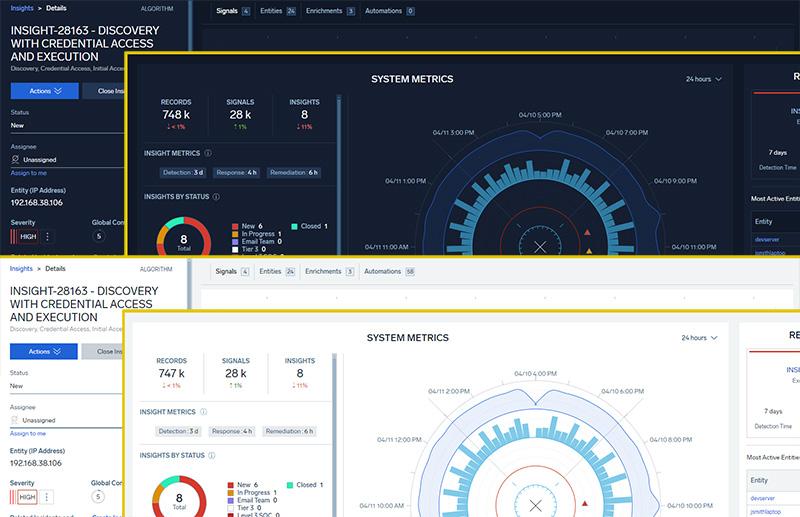Click the metrics panel scrollbar in dark dashboard
800x517 pixels.
pyautogui.click(x=339, y=174)
